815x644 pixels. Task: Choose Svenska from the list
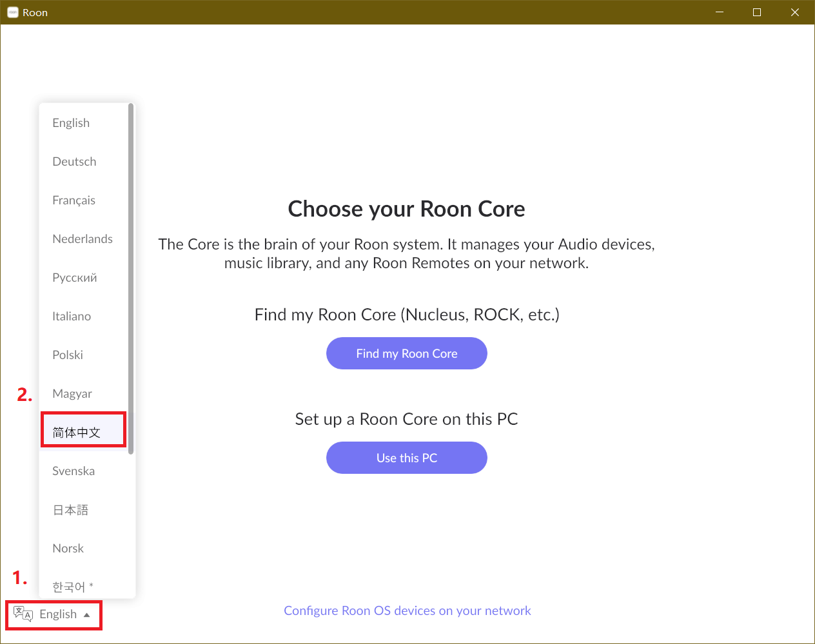(74, 471)
